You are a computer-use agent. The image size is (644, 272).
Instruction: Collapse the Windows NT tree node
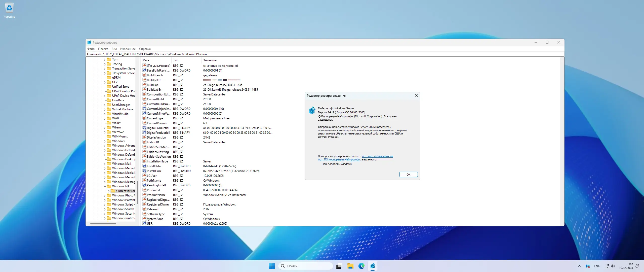(x=105, y=186)
